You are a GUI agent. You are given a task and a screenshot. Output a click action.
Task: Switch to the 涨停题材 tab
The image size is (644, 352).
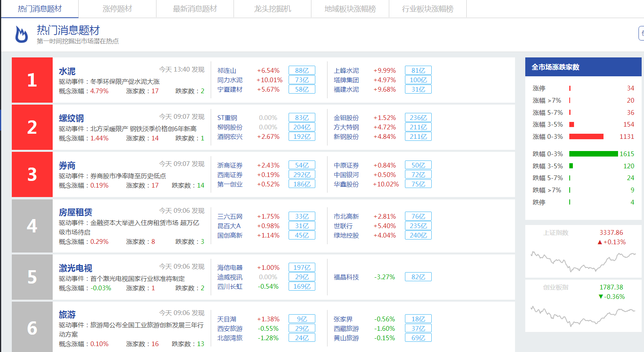(x=117, y=9)
